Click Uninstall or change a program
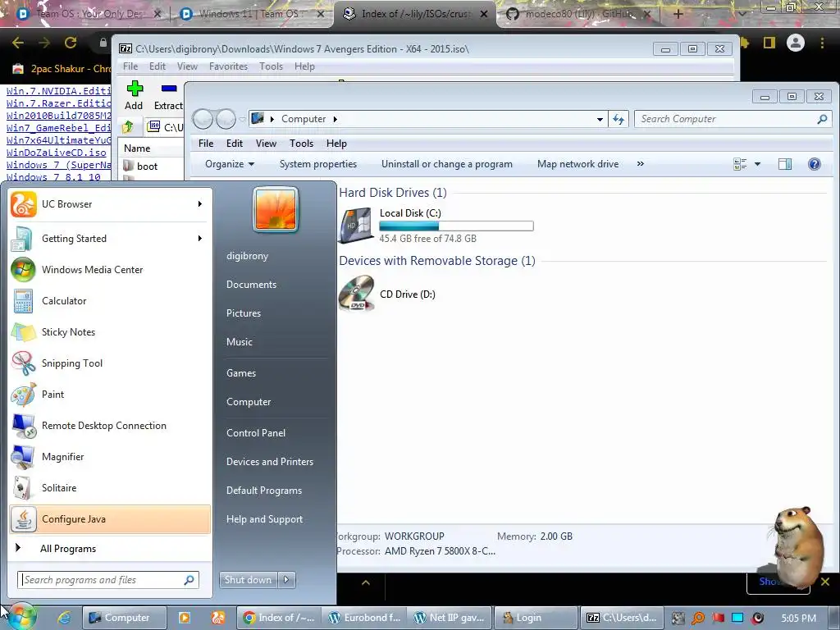This screenshot has height=630, width=840. (x=447, y=164)
